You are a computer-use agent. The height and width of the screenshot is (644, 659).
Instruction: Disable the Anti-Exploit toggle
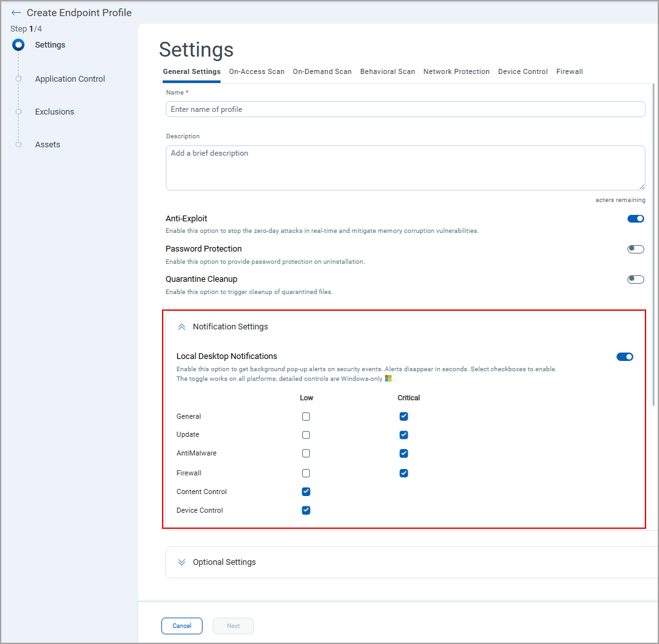point(635,219)
